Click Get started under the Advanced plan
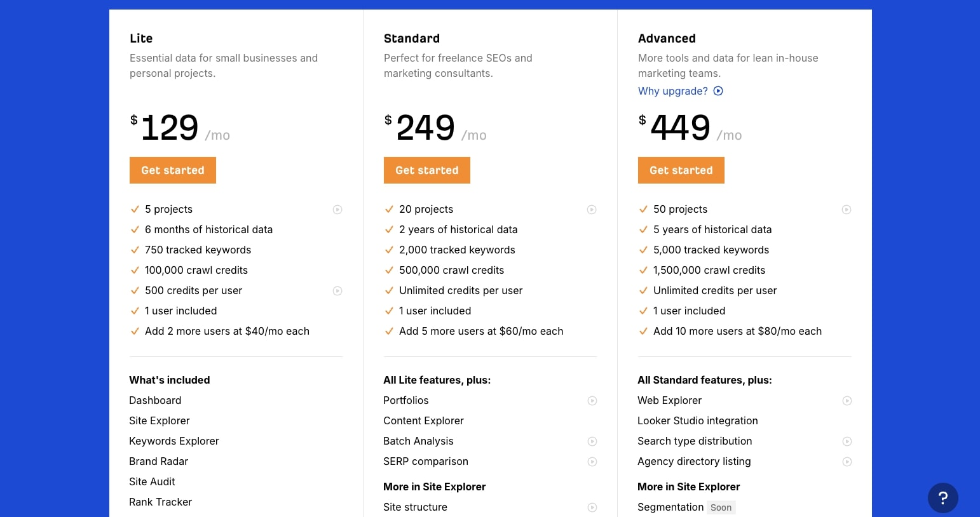The image size is (980, 517). [681, 170]
